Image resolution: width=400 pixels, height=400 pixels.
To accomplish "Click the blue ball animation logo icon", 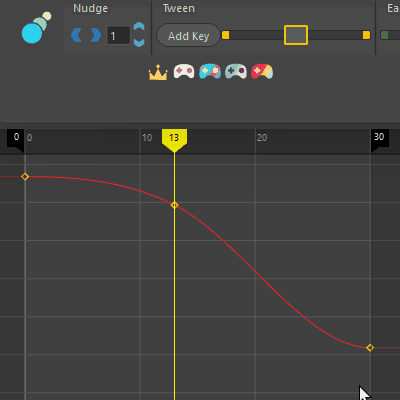I will tap(36, 28).
